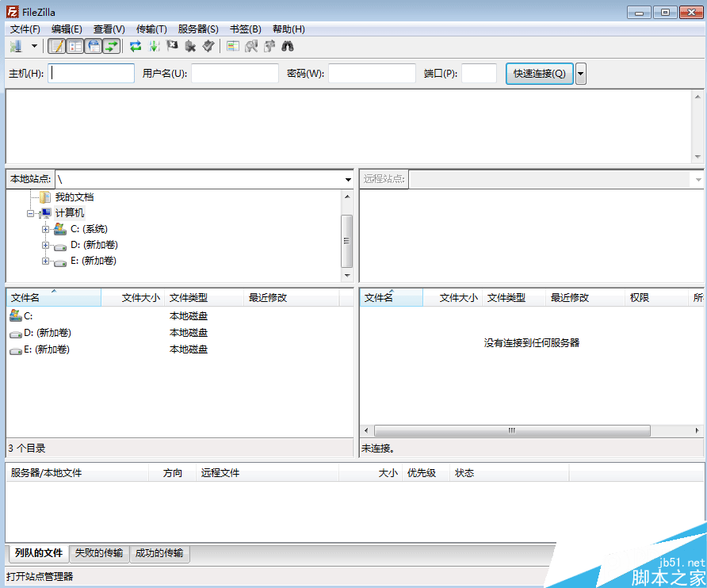This screenshot has height=588, width=707.
Task: Select C: (系统) drive in tree
Action: point(89,229)
